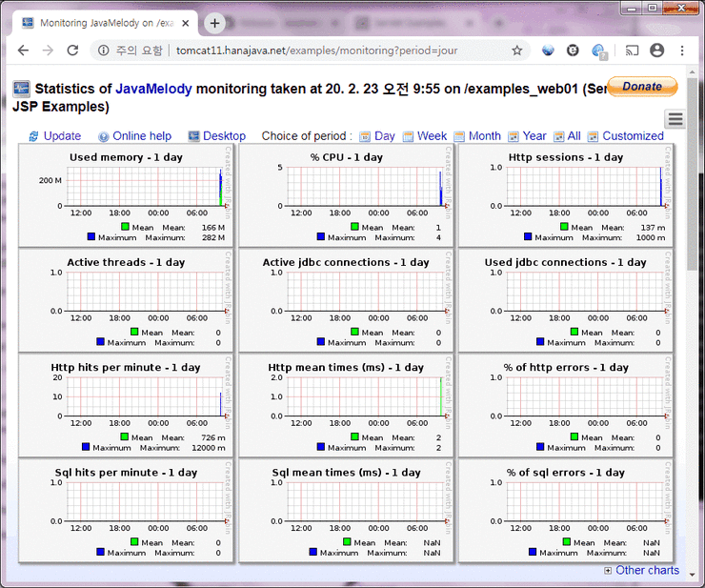The width and height of the screenshot is (705, 588).
Task: Open the hamburger menu on the right
Action: click(675, 118)
